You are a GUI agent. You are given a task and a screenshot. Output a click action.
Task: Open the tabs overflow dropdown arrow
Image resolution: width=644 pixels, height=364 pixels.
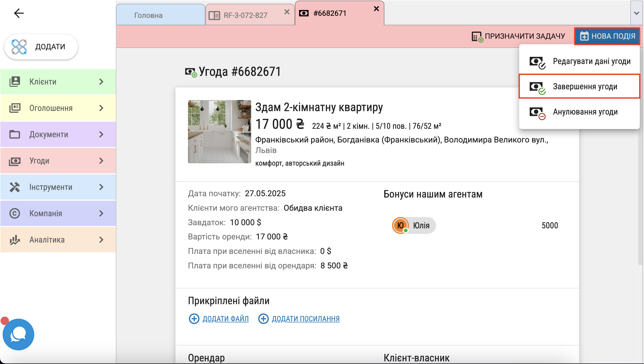tap(637, 13)
